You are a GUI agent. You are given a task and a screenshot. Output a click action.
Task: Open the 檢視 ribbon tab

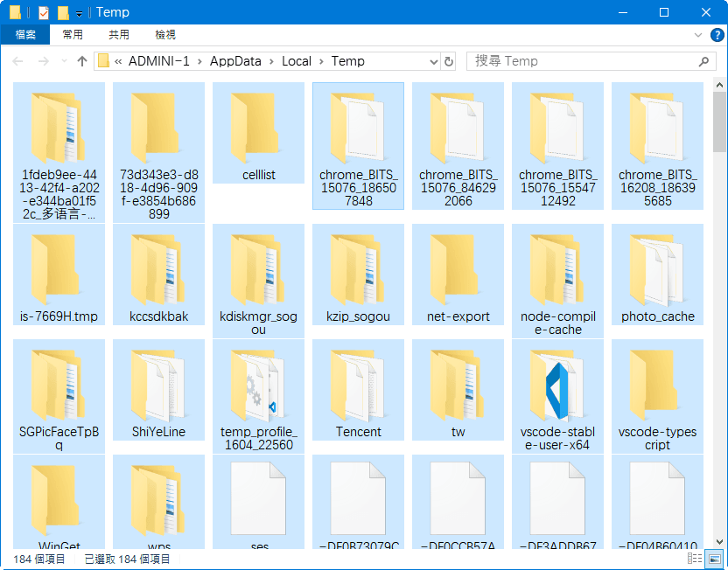(165, 35)
